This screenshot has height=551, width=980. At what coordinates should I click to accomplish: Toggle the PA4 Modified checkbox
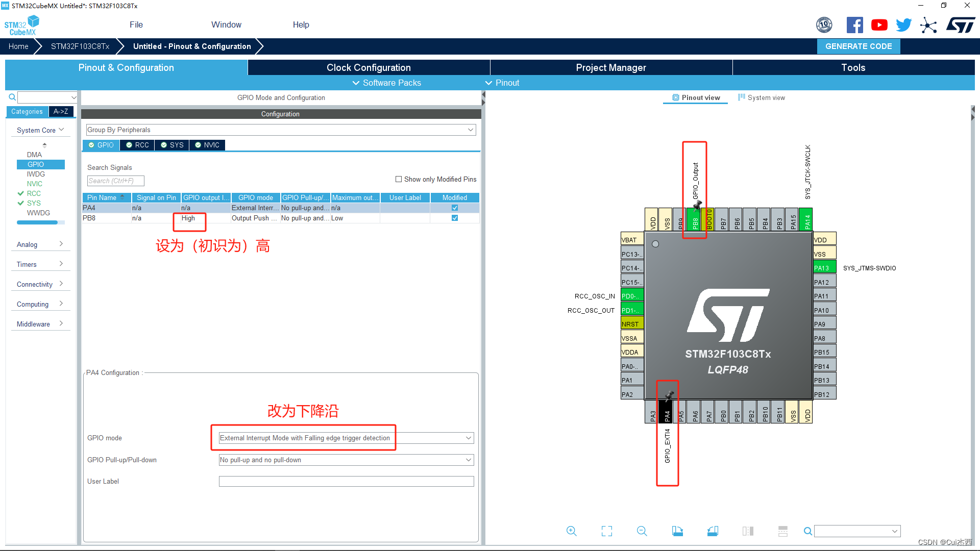[455, 208]
